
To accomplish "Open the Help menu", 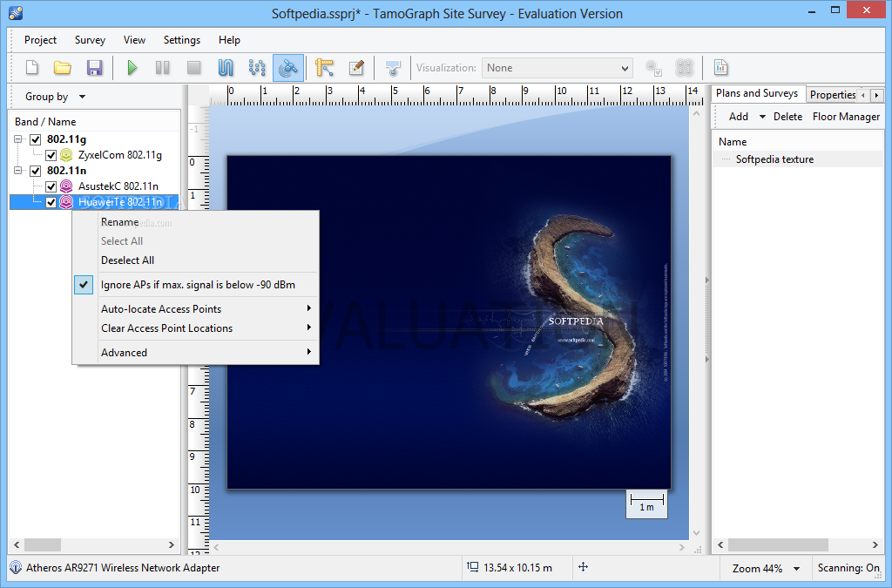I will (229, 40).
